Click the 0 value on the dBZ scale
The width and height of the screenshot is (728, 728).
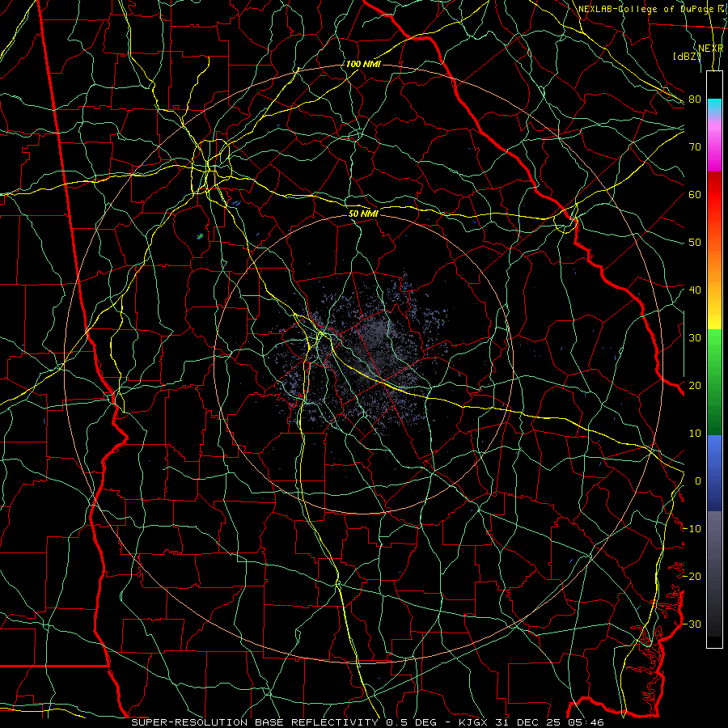[x=698, y=481]
